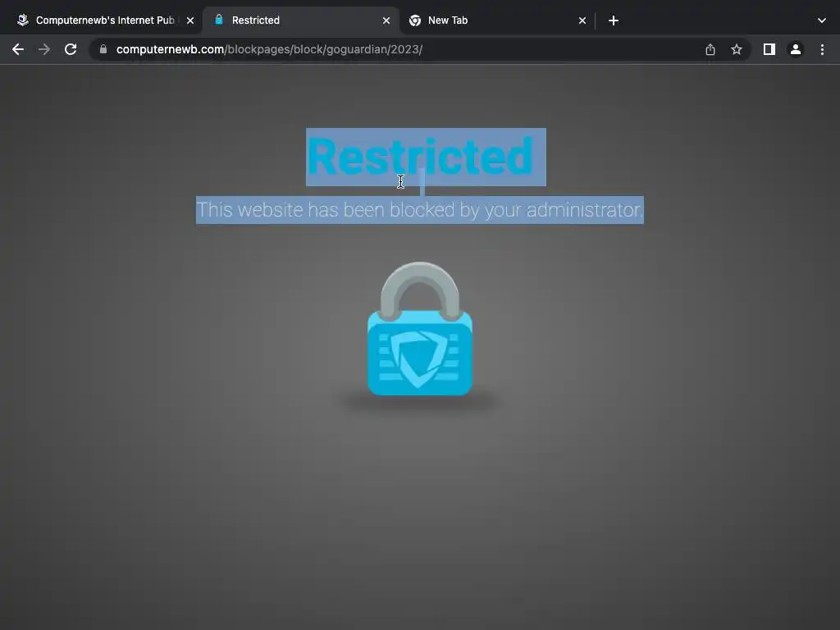The image size is (840, 630).
Task: Open the Chrome three-dot menu
Action: (x=822, y=49)
